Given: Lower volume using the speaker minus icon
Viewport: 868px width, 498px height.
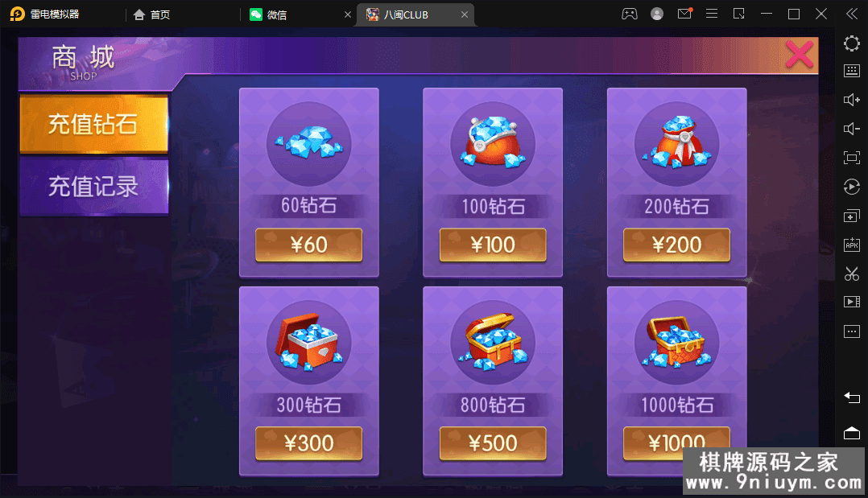Looking at the screenshot, I should (x=851, y=129).
